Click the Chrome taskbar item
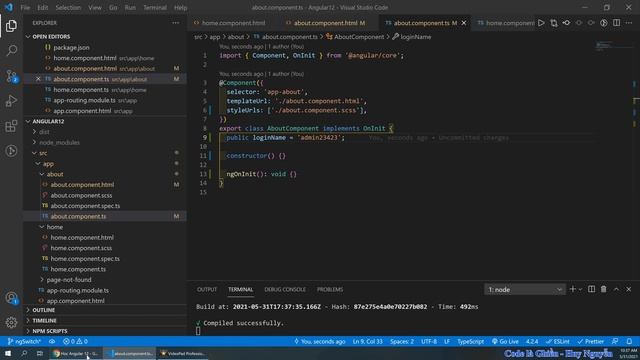Image resolution: width=640 pixels, height=360 pixels. 76,353
